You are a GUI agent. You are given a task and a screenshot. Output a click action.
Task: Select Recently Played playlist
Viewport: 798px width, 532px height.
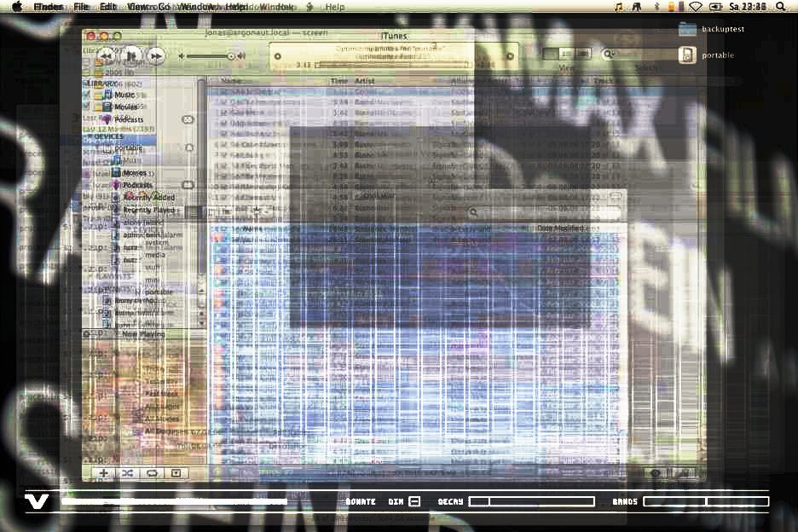149,210
